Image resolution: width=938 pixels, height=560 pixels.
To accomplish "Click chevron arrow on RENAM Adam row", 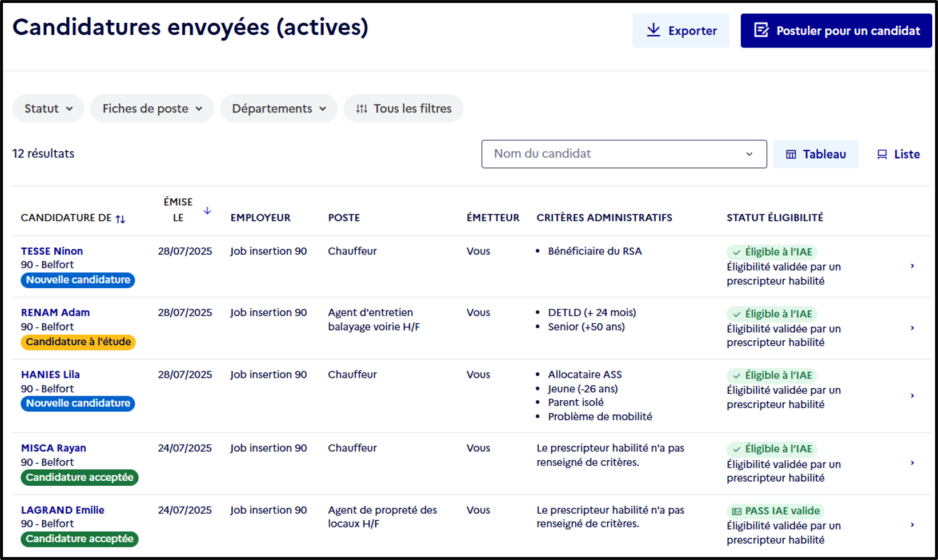I will [x=912, y=328].
